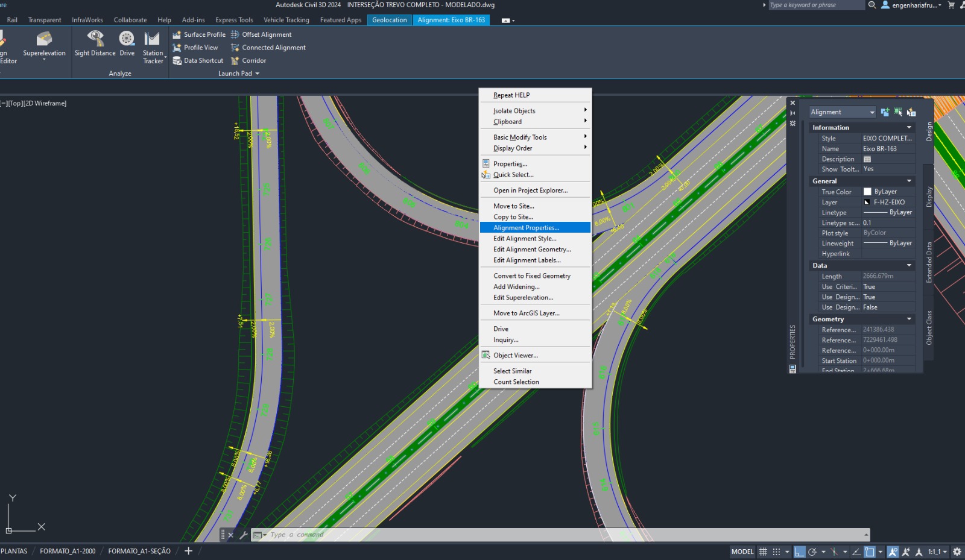Click the True Color white swatch

(x=867, y=192)
